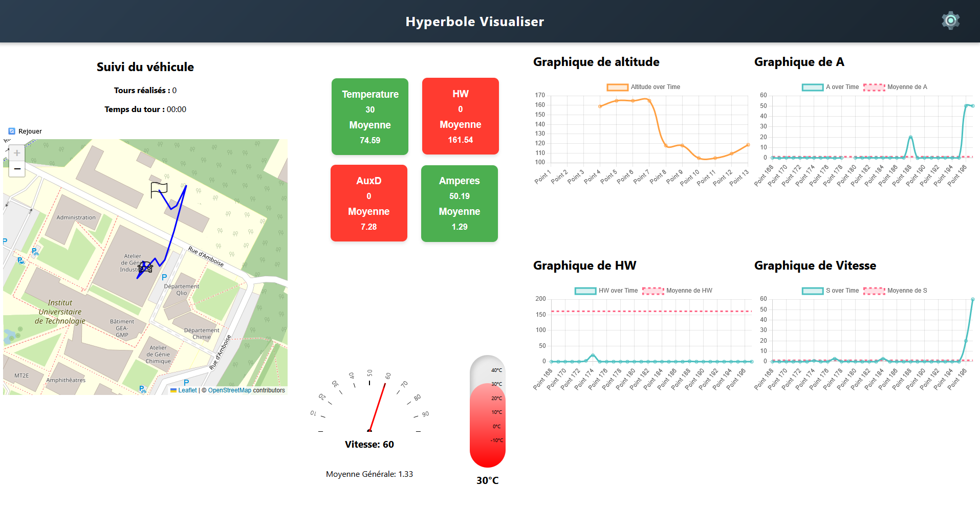Open the Leaflet attribution link
Screen dimensions: 980x507
(x=187, y=390)
